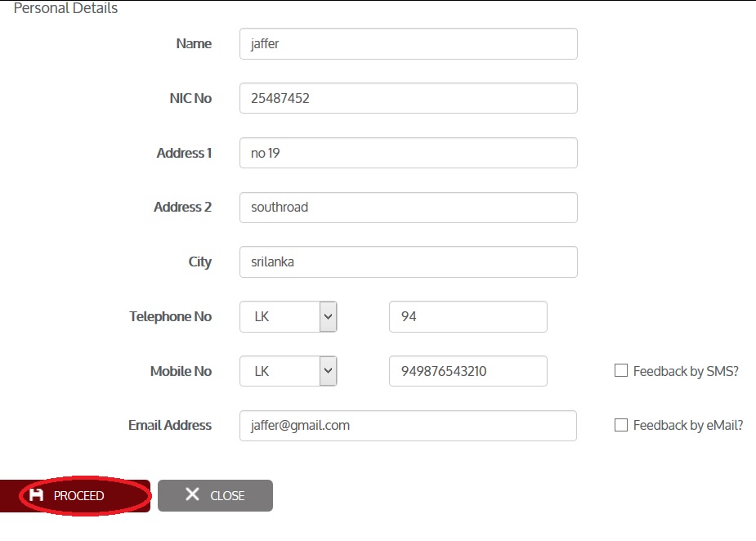Click the Mobile No number field
756x541 pixels.
click(467, 371)
